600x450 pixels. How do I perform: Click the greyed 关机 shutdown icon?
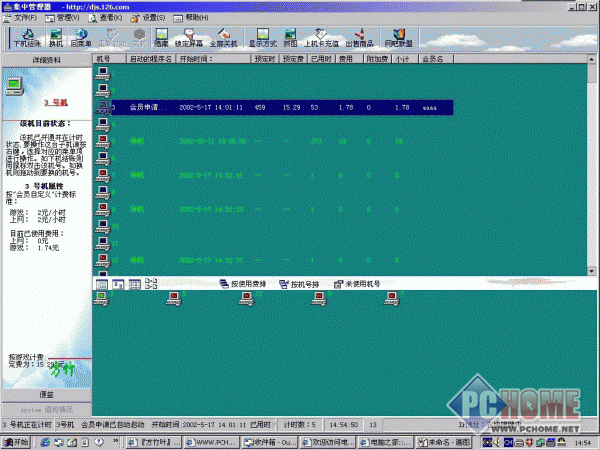click(x=139, y=38)
